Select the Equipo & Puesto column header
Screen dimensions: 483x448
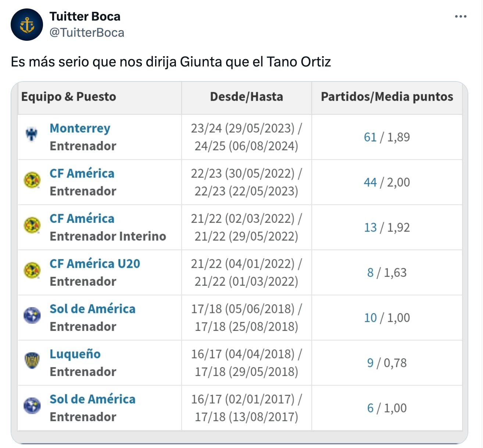(x=69, y=97)
